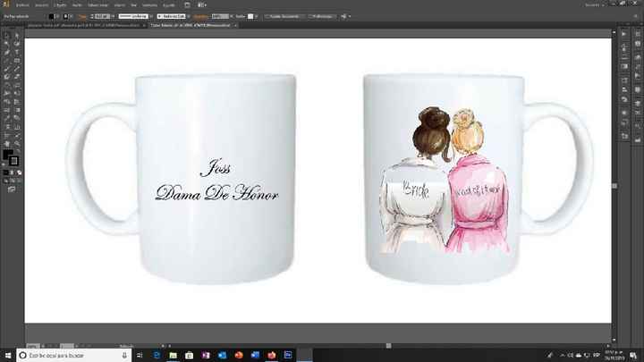Open Microsoft Edge from the taskbar

click(x=157, y=355)
